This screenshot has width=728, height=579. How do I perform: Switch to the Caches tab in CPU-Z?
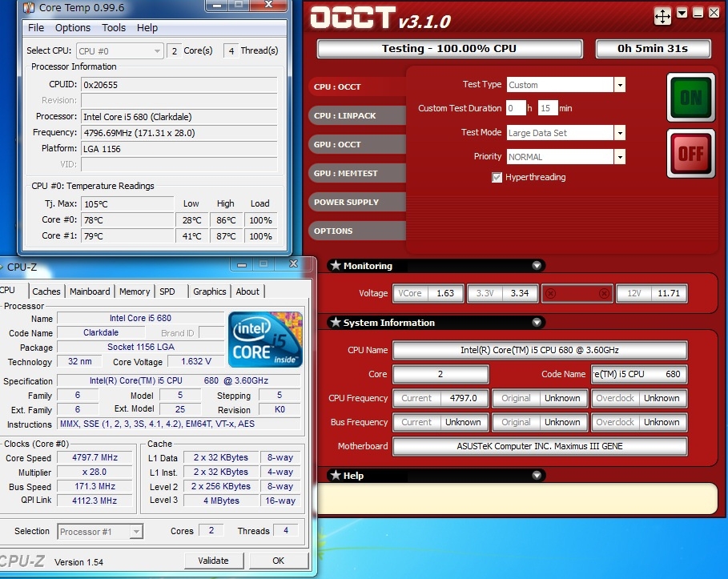pyautogui.click(x=46, y=292)
